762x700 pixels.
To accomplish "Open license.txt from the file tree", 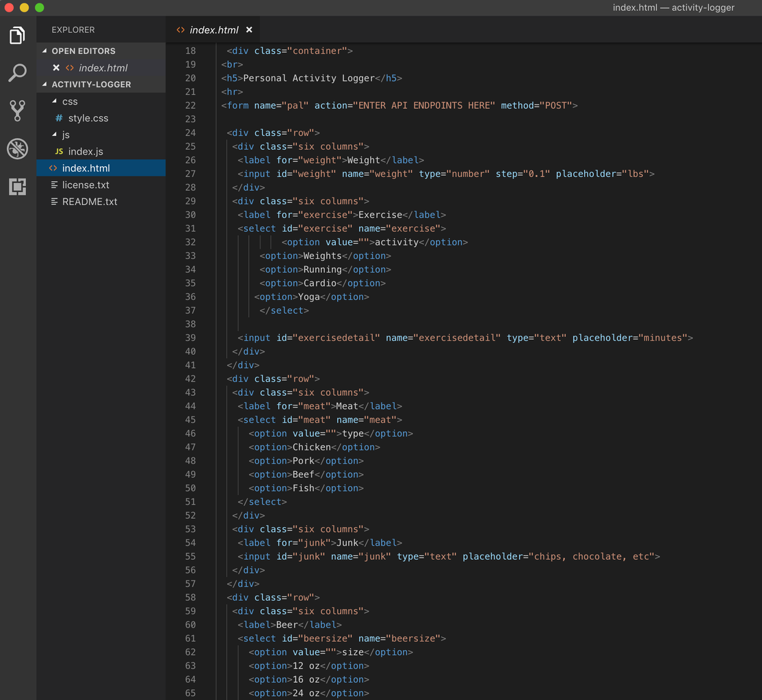I will (x=86, y=185).
